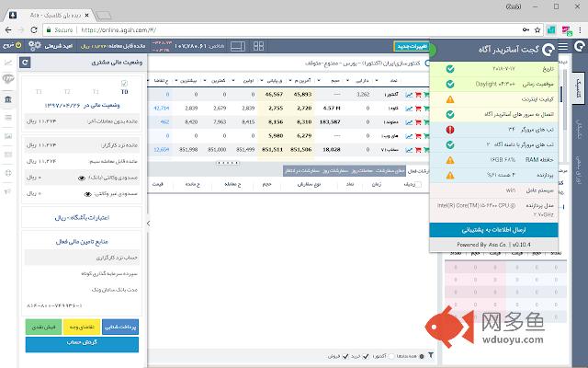
Task: Open the اعتبارات باشگاه link
Action: 82,218
